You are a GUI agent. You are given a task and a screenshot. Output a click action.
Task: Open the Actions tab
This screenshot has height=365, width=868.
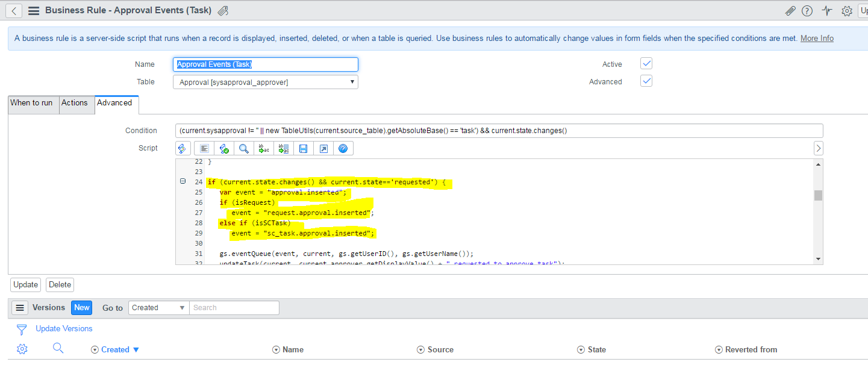[75, 103]
